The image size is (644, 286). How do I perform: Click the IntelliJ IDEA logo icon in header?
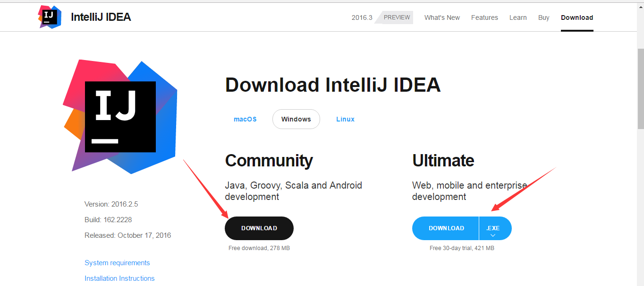click(50, 17)
